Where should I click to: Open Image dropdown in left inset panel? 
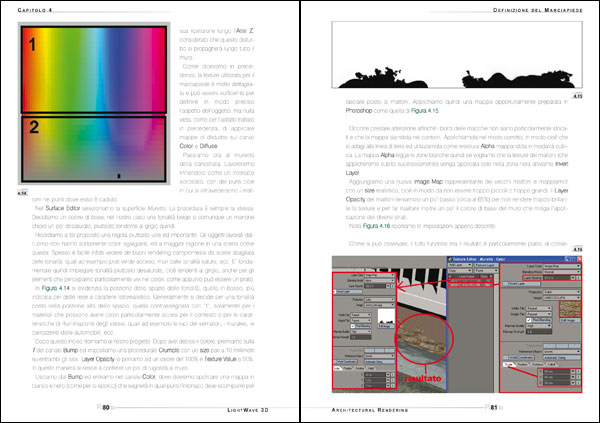click(380, 305)
